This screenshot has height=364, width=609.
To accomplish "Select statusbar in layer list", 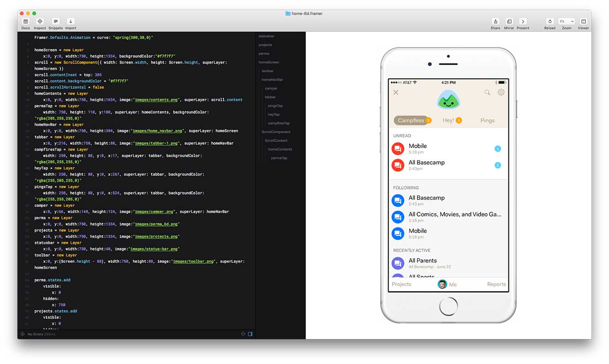I will (266, 36).
